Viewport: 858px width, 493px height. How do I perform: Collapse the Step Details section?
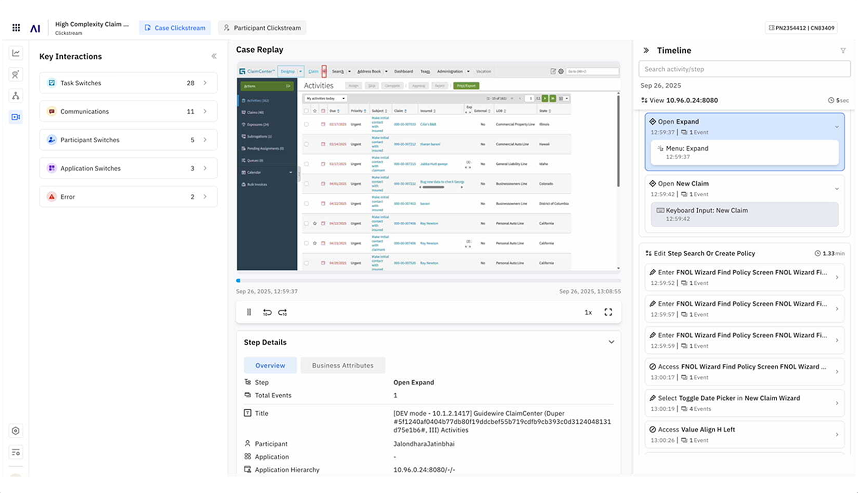[611, 342]
